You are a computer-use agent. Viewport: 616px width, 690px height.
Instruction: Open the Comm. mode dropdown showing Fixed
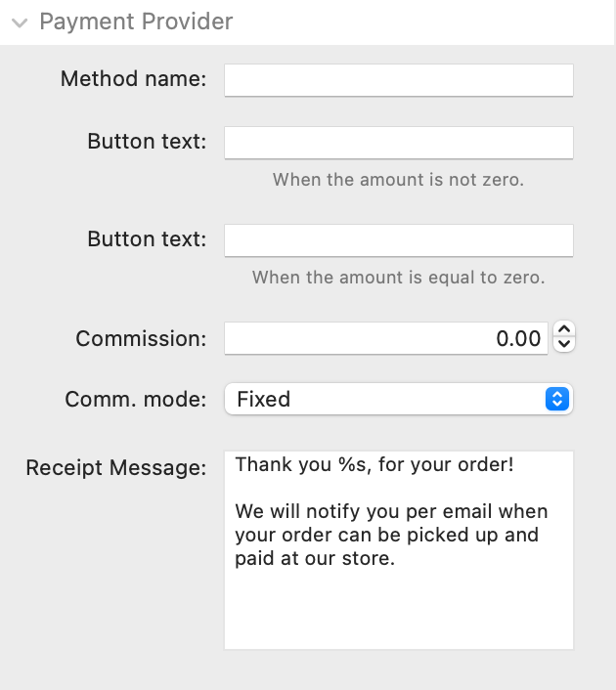(385, 399)
